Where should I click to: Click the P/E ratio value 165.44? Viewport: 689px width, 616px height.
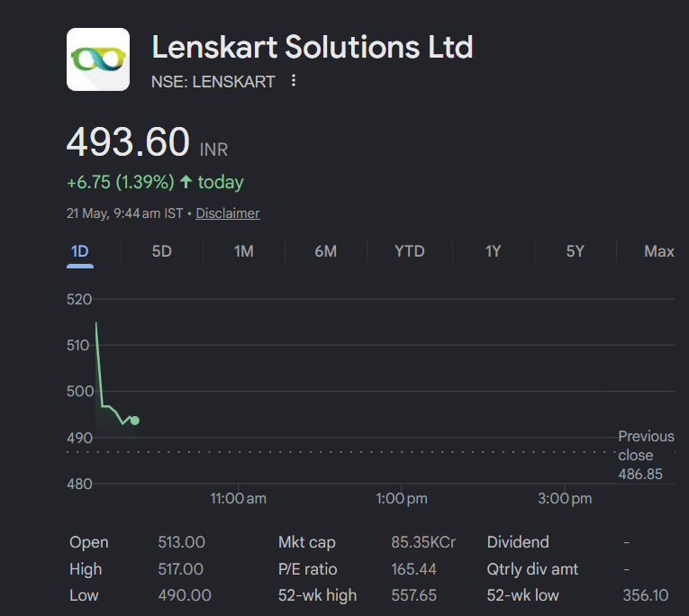tap(414, 569)
